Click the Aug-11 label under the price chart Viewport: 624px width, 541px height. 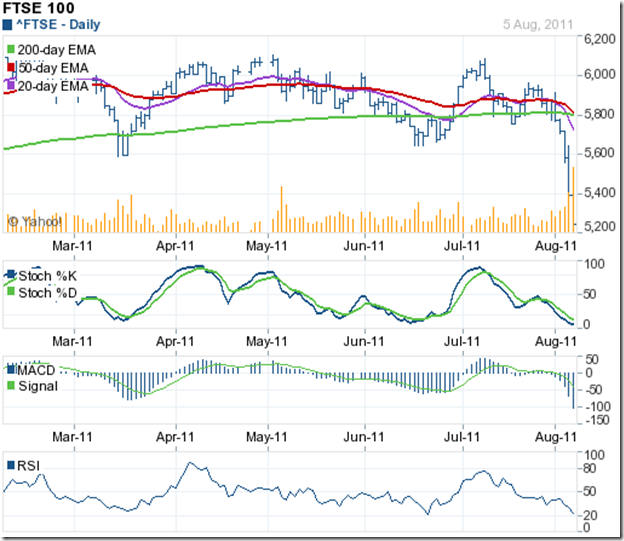(x=555, y=242)
